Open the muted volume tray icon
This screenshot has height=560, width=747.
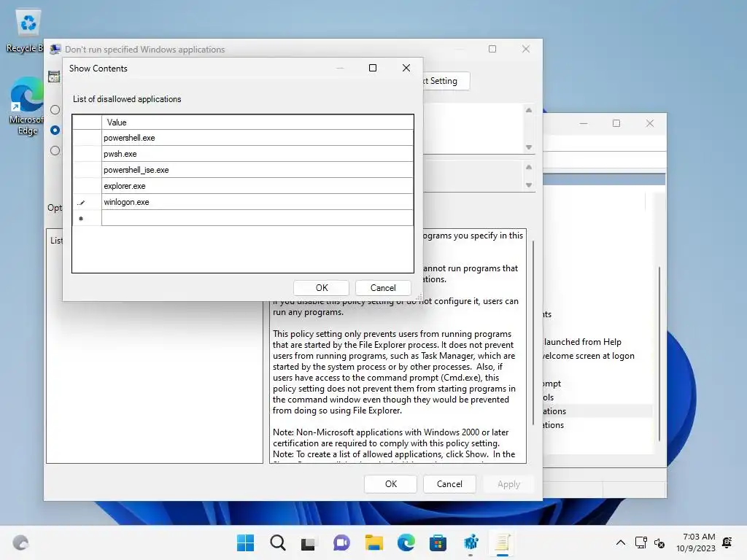click(659, 542)
